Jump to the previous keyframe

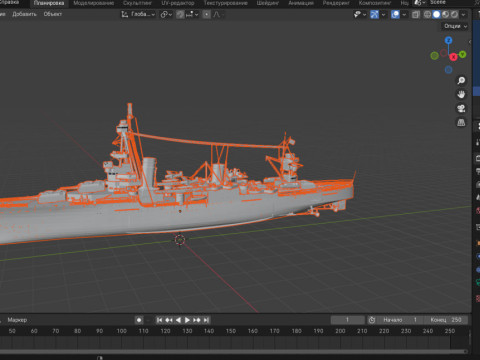pos(169,320)
